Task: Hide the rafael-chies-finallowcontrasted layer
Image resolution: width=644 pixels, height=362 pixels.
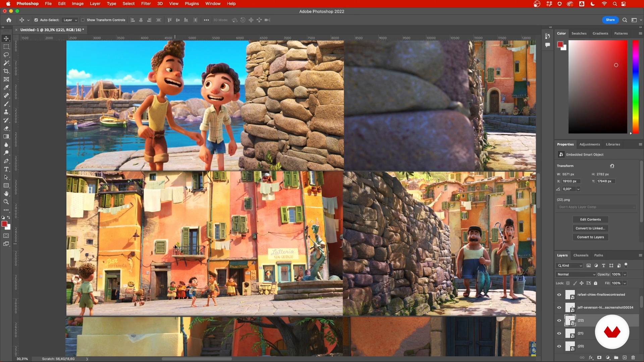Action: point(559,295)
